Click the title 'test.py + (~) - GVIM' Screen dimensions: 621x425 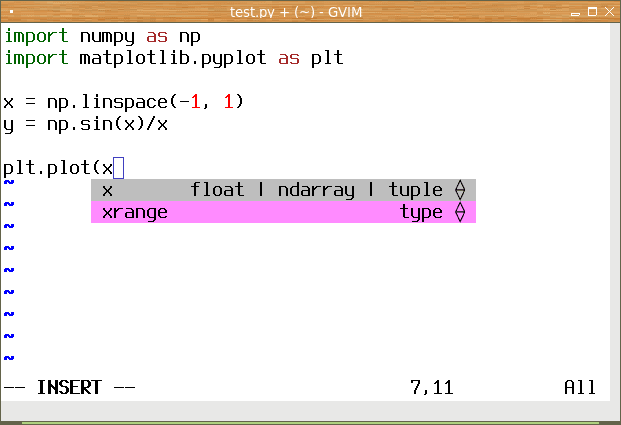[296, 12]
